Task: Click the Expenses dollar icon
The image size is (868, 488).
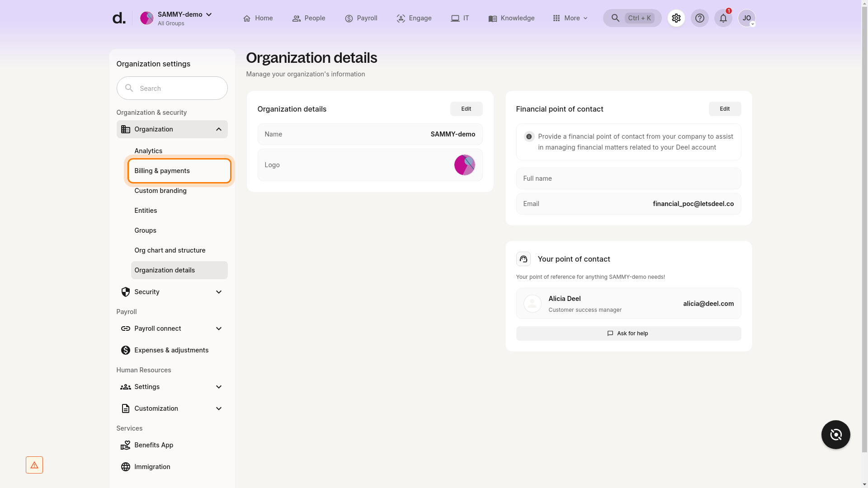Action: (126, 350)
